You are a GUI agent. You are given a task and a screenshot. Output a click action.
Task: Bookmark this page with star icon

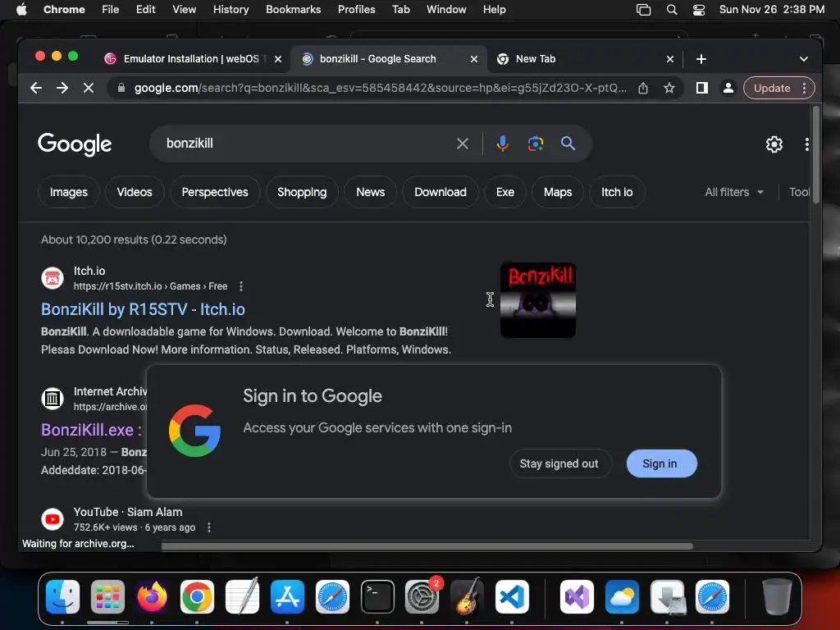point(669,88)
